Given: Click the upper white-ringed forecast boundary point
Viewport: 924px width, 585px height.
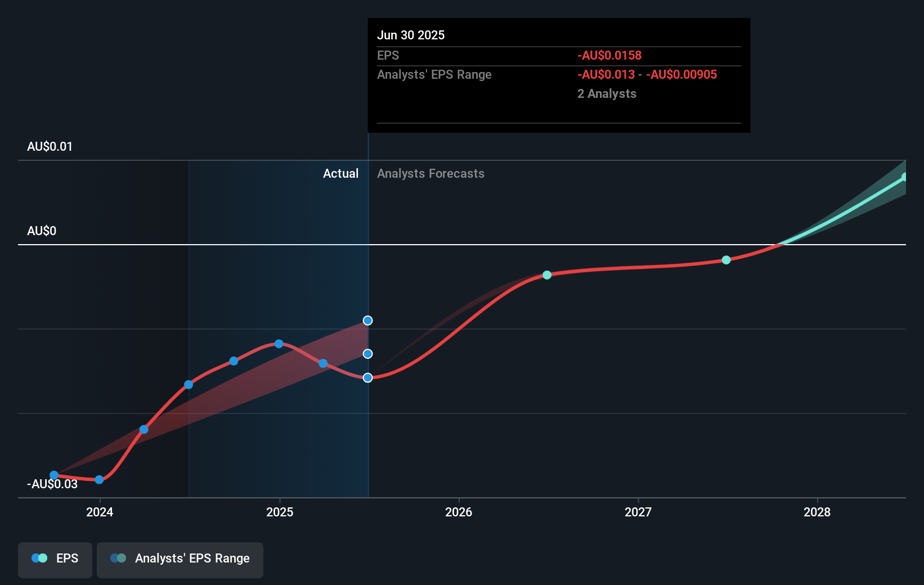Looking at the screenshot, I should pos(368,320).
